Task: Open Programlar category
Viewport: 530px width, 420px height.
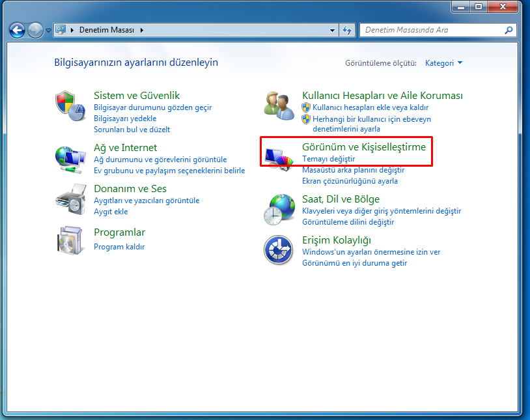Action: [x=119, y=232]
